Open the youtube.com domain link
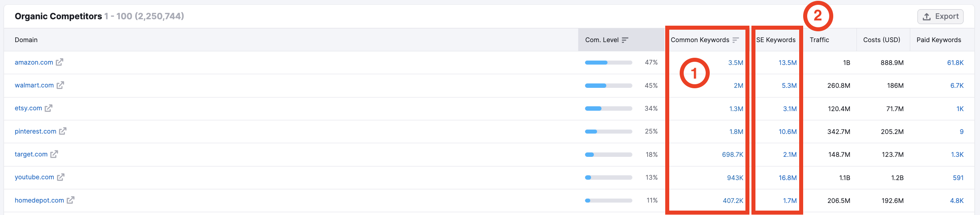Viewport: 980px width, 215px height. [x=34, y=177]
